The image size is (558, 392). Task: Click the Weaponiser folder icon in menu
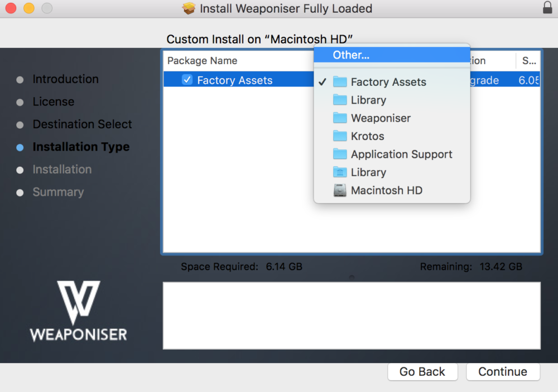pyautogui.click(x=340, y=118)
